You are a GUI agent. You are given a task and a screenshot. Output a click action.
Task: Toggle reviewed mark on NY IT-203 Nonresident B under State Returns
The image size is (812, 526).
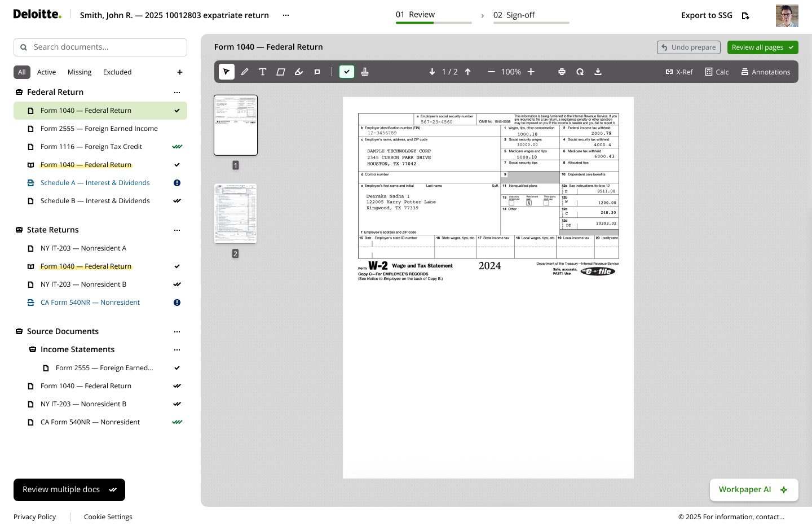(177, 284)
